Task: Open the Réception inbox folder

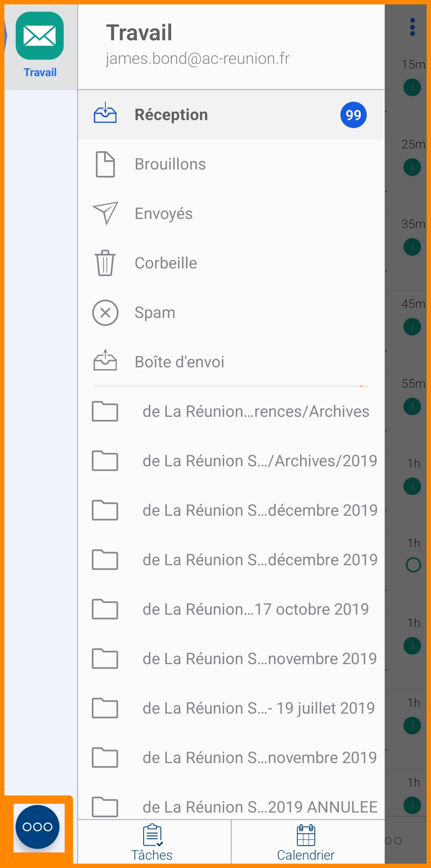Action: (x=171, y=115)
